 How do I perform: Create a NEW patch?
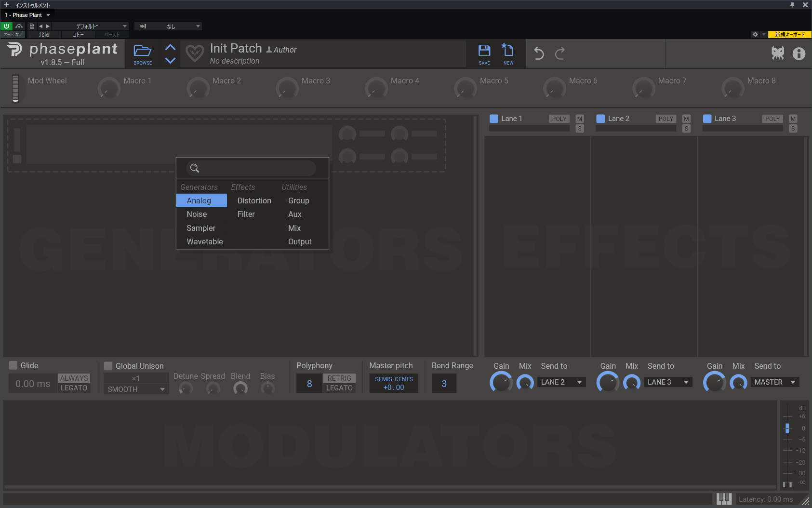[x=508, y=54]
